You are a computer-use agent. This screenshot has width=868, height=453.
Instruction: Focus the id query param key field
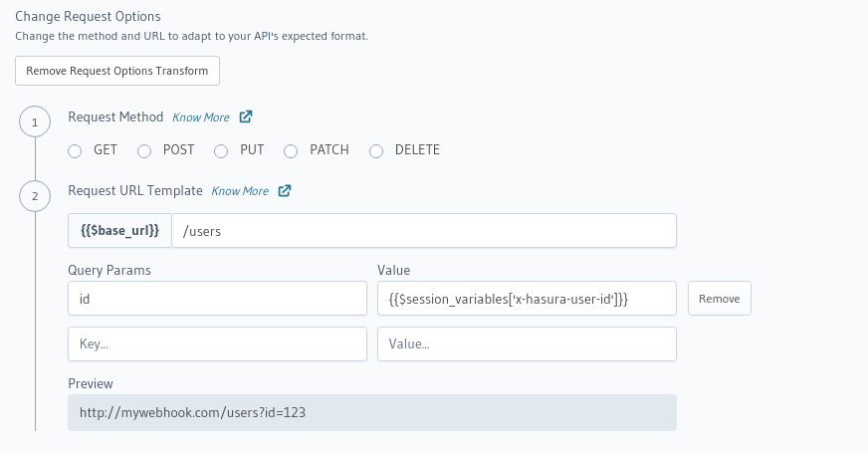pyautogui.click(x=217, y=299)
